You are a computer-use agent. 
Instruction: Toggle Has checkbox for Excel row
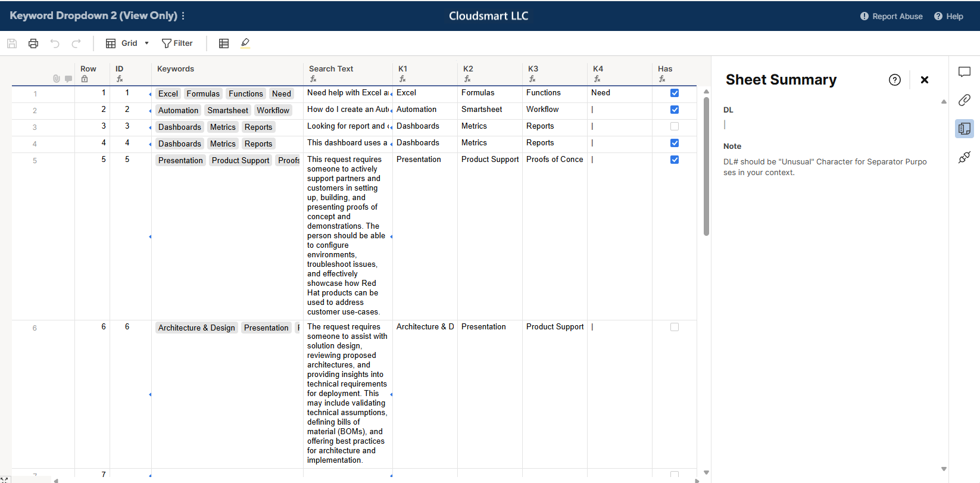(675, 93)
